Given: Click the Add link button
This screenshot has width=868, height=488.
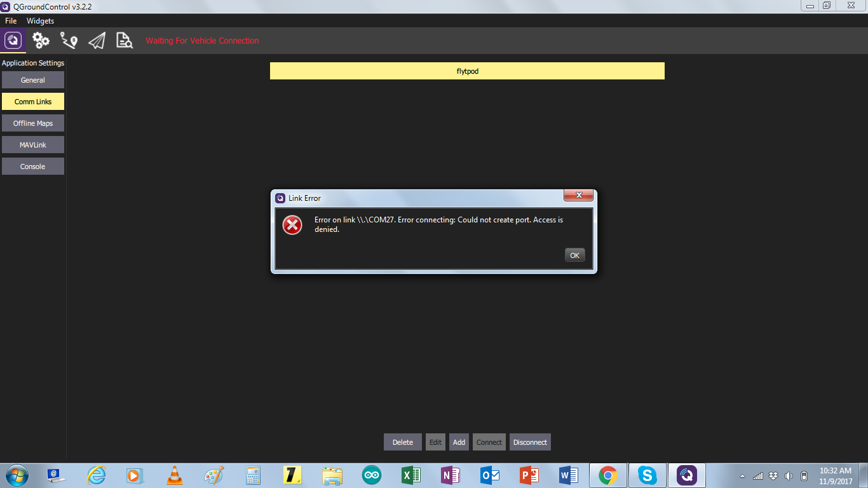Looking at the screenshot, I should [459, 442].
